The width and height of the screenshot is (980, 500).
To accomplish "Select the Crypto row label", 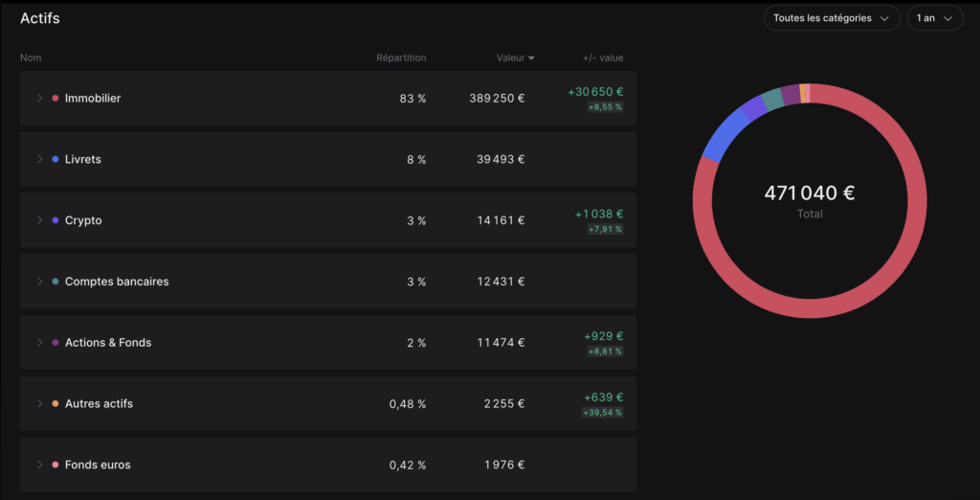I will pos(83,220).
